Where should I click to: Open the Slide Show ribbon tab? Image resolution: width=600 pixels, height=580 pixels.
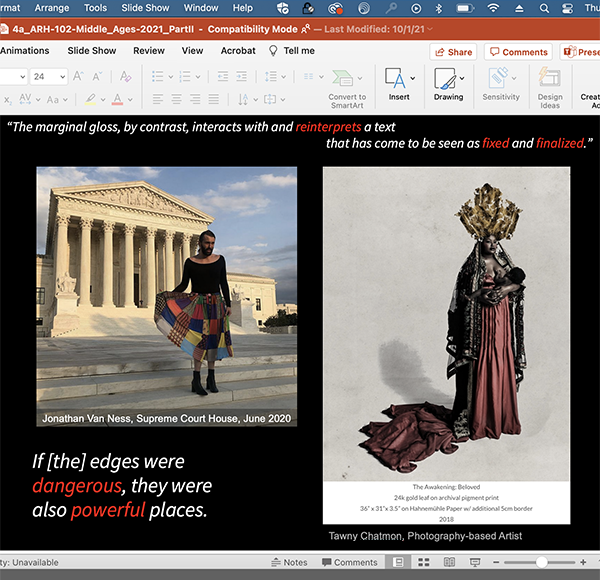coord(92,51)
